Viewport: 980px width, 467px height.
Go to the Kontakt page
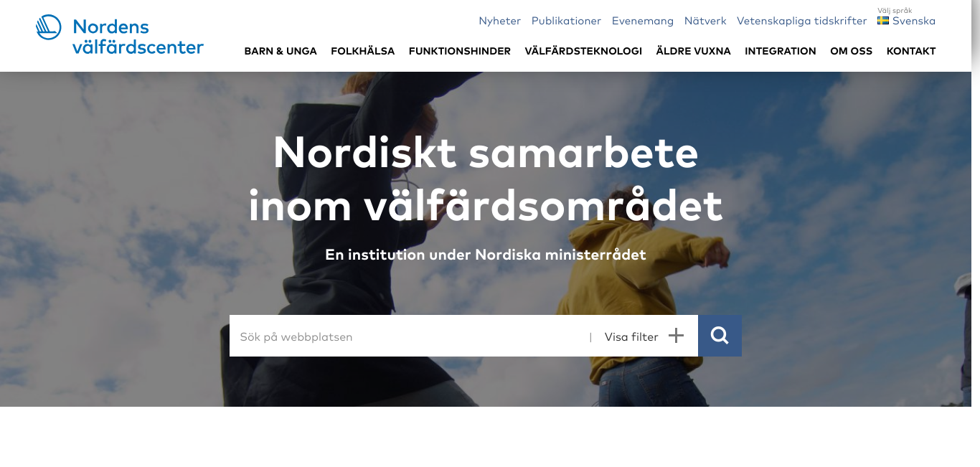(911, 51)
